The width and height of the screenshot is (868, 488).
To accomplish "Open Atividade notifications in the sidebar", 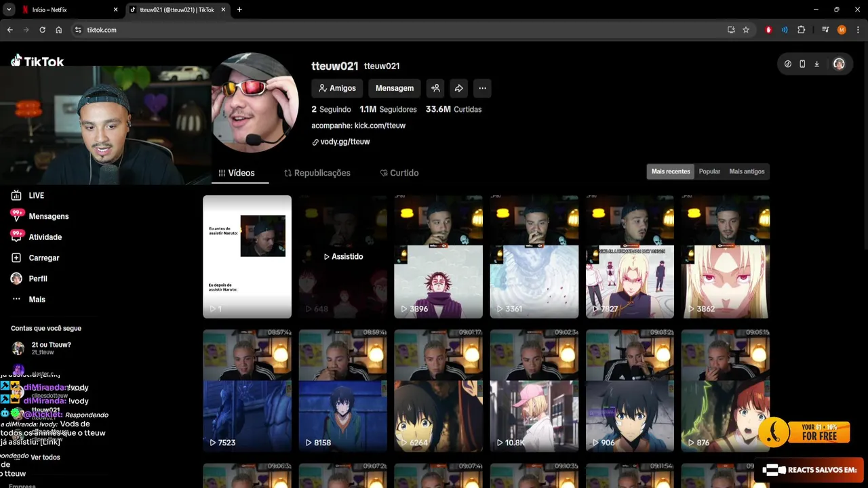I will point(36,237).
